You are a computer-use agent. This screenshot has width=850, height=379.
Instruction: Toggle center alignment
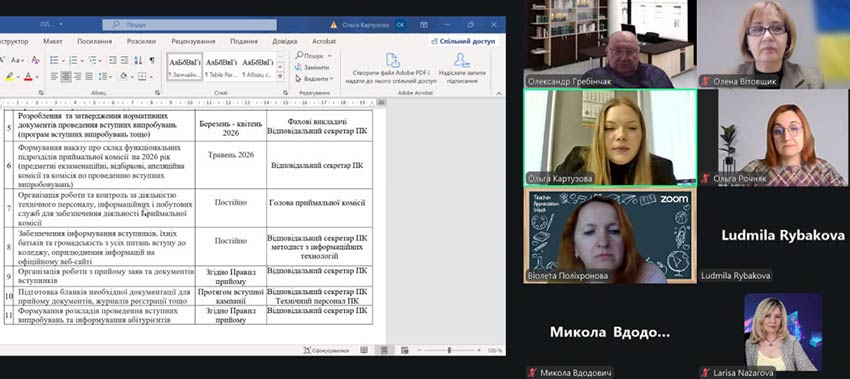coord(66,76)
